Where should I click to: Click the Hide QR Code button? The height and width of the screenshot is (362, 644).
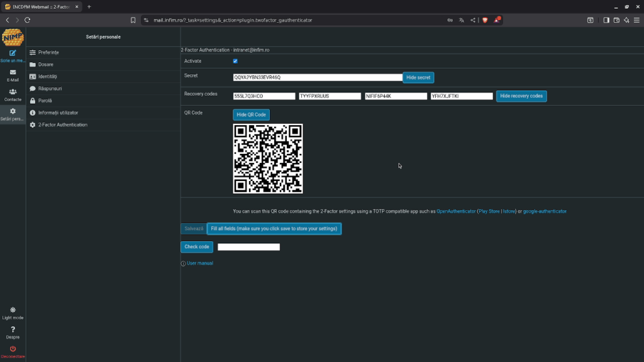point(251,114)
